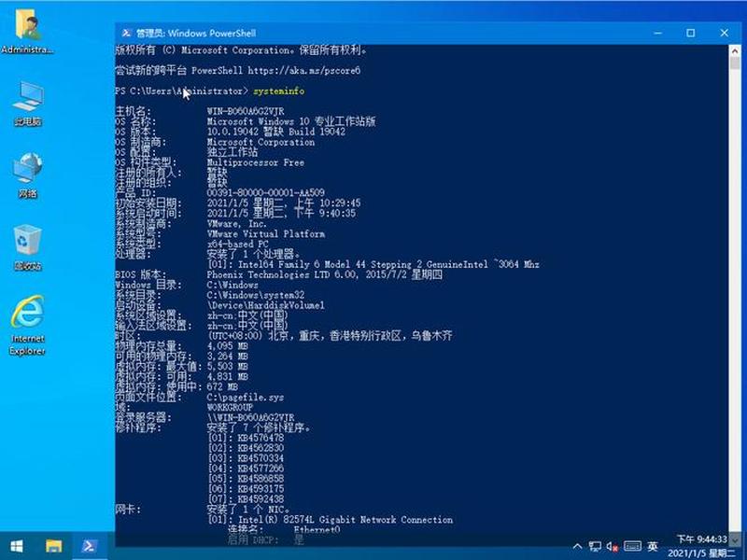This screenshot has height=560, width=747.
Task: Click the PowerShell scrollbar up arrow
Action: tap(735, 50)
